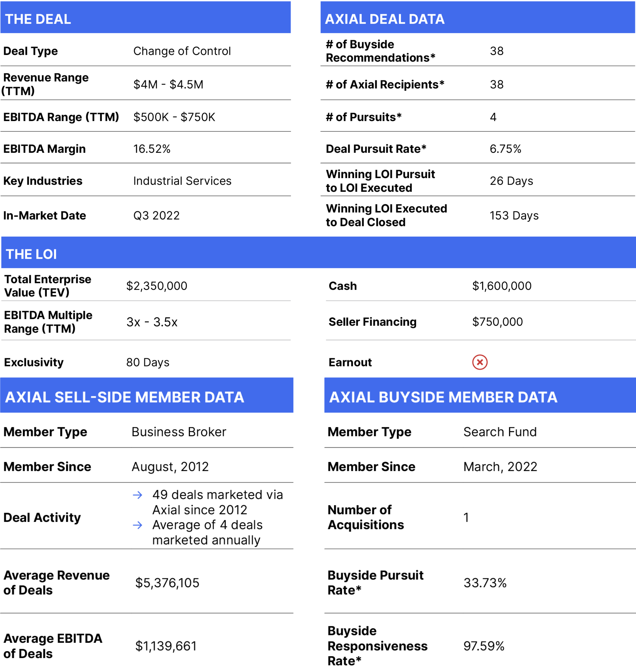Select 'AXIAL SELL-SIDE MEMBER DATA' header
This screenshot has width=636, height=672.
click(147, 395)
